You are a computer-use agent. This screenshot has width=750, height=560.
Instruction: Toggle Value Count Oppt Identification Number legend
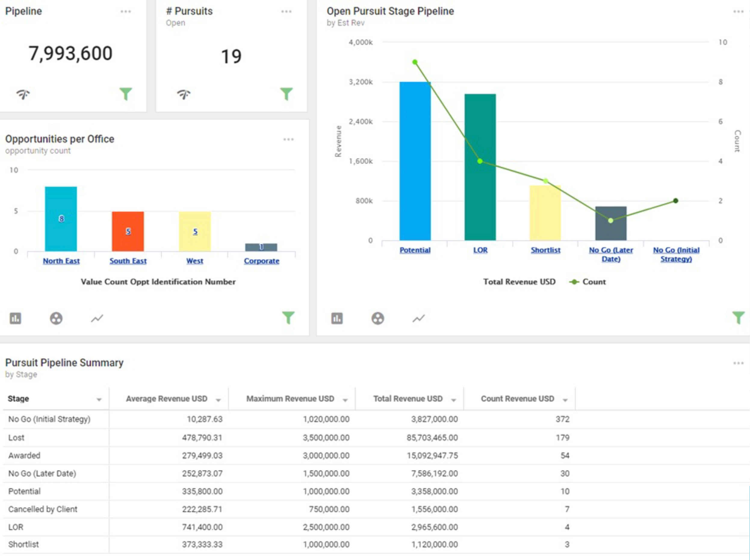tap(158, 282)
